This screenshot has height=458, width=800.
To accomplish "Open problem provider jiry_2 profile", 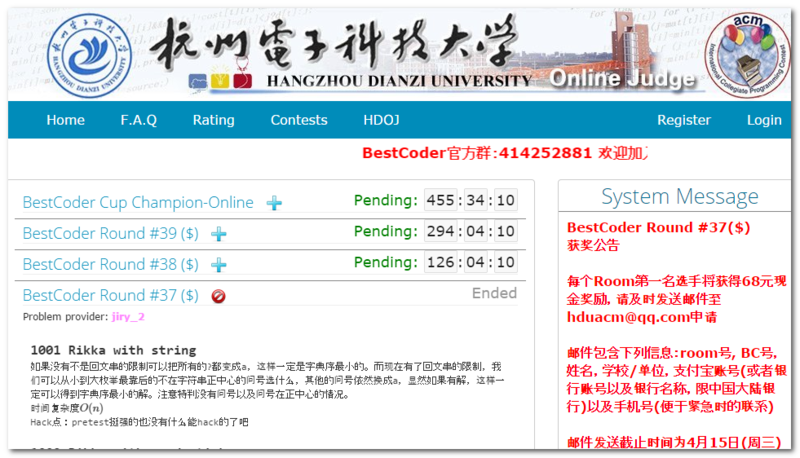I will pos(128,317).
